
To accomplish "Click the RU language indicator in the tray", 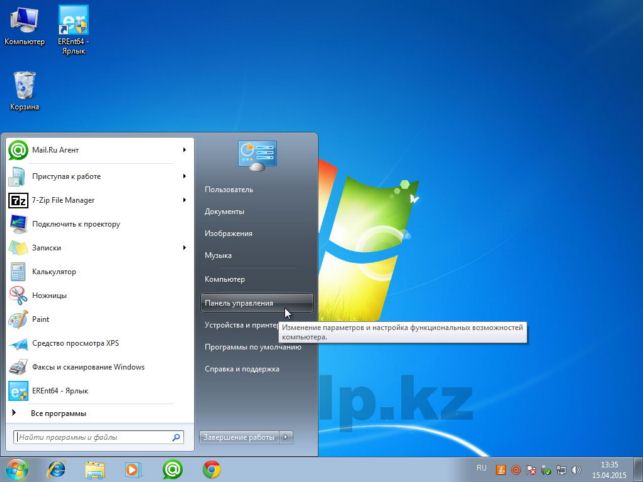I will pos(481,468).
